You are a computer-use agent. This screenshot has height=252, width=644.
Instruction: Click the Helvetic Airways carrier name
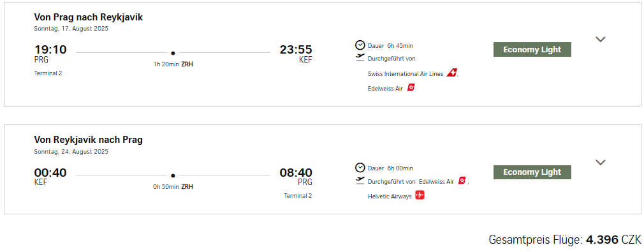point(390,196)
